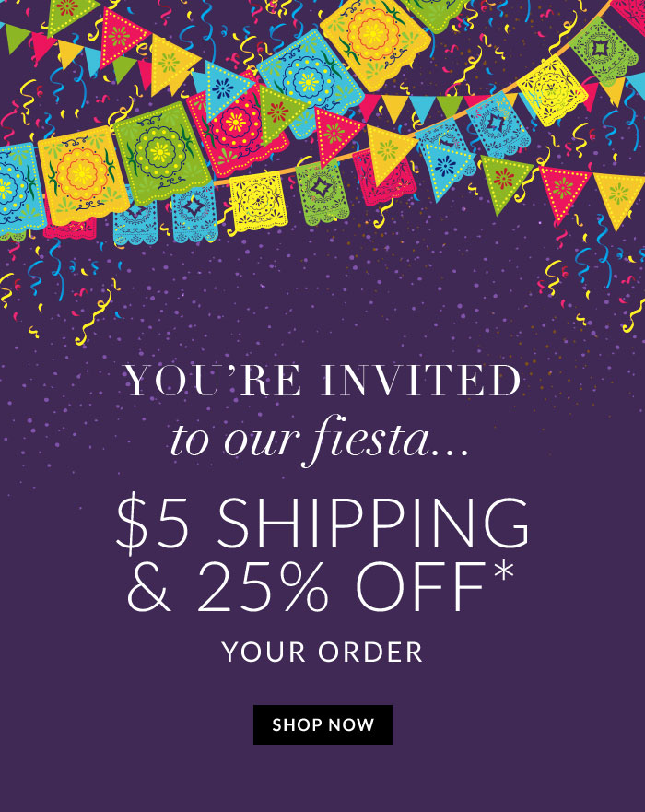Image resolution: width=645 pixels, height=812 pixels.
Task: Click the small green square flag on lower string
Action: (322, 193)
